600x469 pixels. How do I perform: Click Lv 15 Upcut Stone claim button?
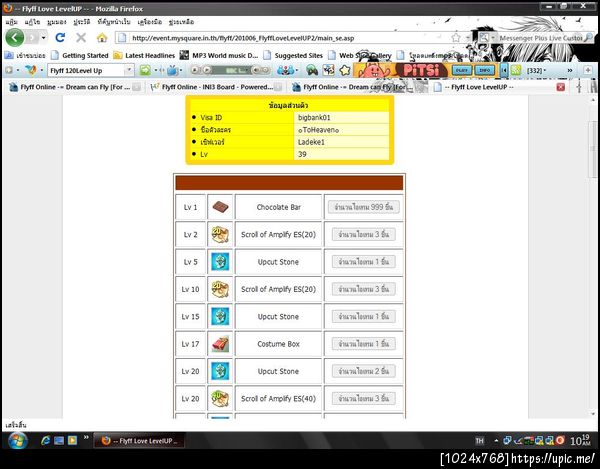364,316
